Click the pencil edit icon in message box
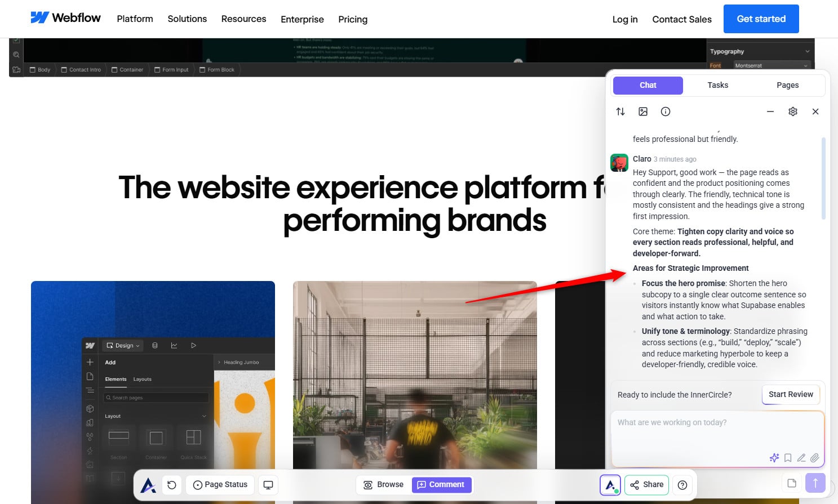This screenshot has height=504, width=838. [x=801, y=458]
